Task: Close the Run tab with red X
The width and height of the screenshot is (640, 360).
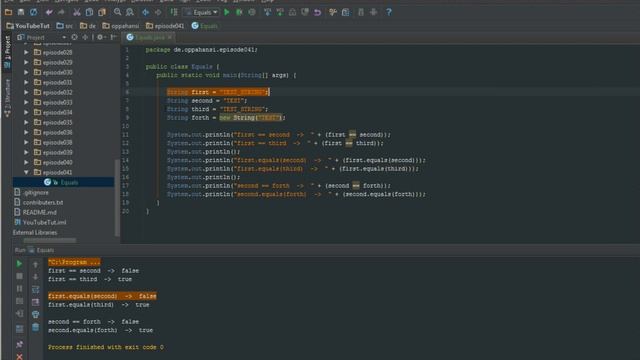Action: [x=19, y=356]
